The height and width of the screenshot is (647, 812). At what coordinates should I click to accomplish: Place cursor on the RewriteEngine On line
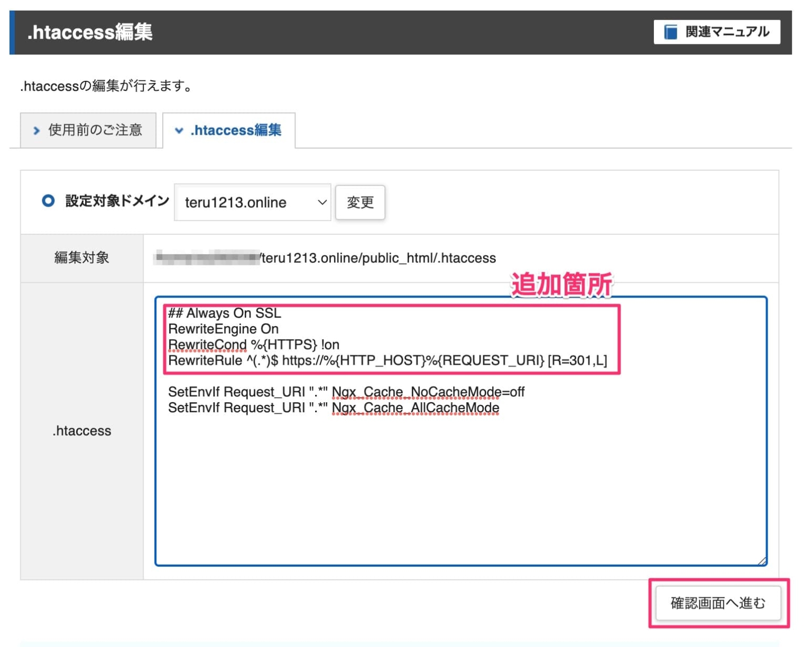coord(223,329)
